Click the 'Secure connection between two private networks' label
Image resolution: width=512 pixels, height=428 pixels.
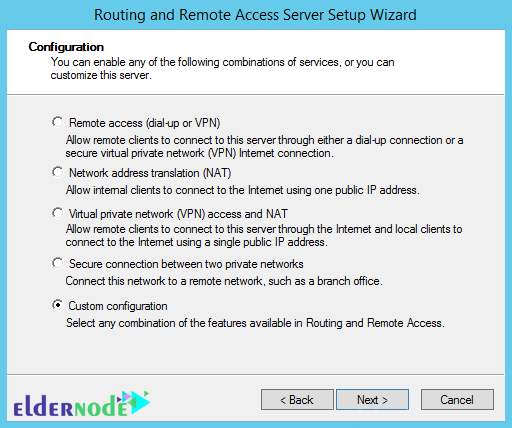pyautogui.click(x=186, y=264)
